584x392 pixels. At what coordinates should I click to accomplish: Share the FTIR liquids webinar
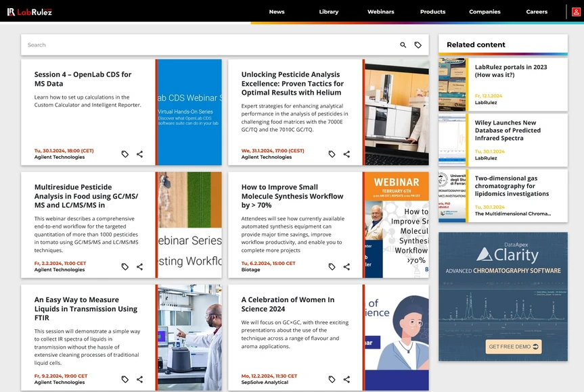tap(139, 379)
